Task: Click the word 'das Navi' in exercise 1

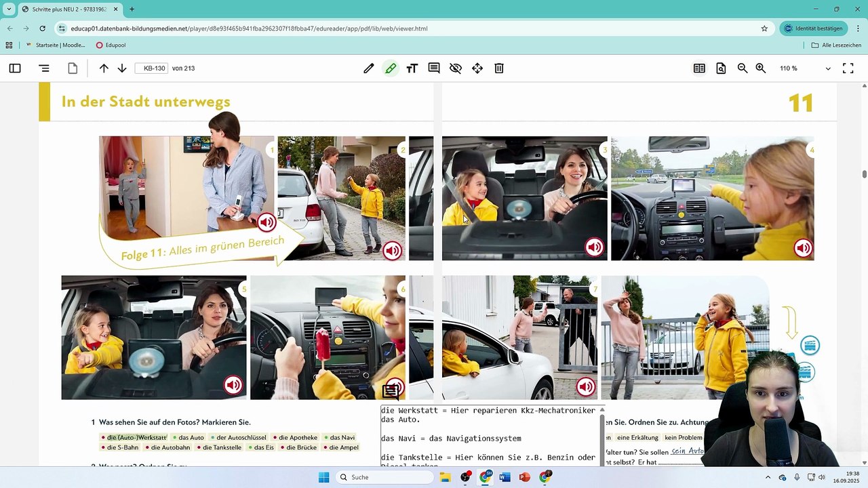Action: pyautogui.click(x=342, y=438)
